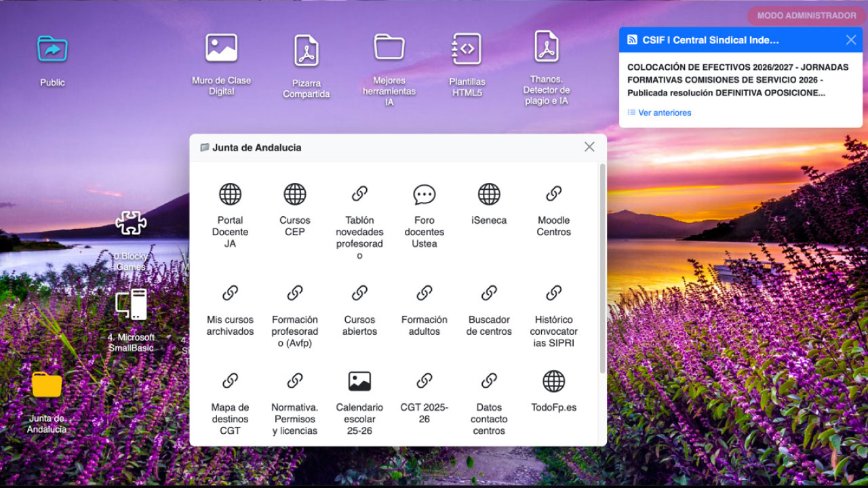Viewport: 868px width, 488px height.
Task: Launch the iSeneca globe shortcut
Action: pyautogui.click(x=489, y=195)
